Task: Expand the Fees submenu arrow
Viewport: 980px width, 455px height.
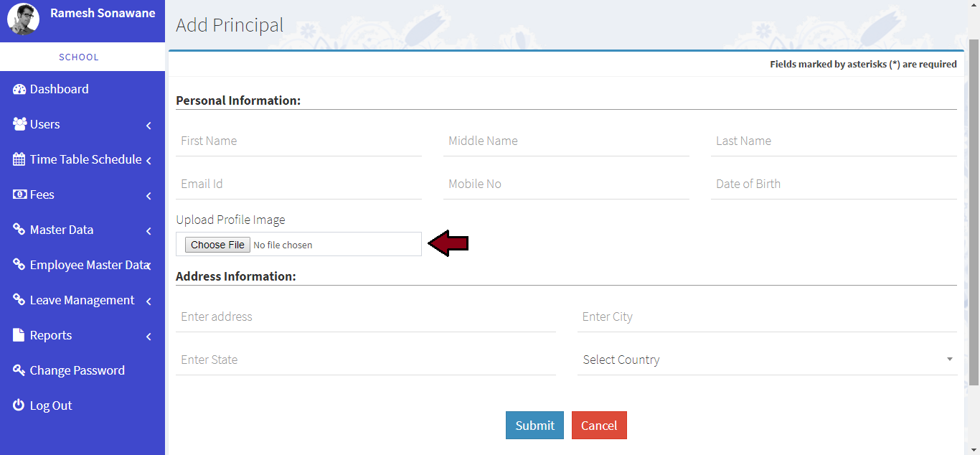Action: [x=149, y=196]
